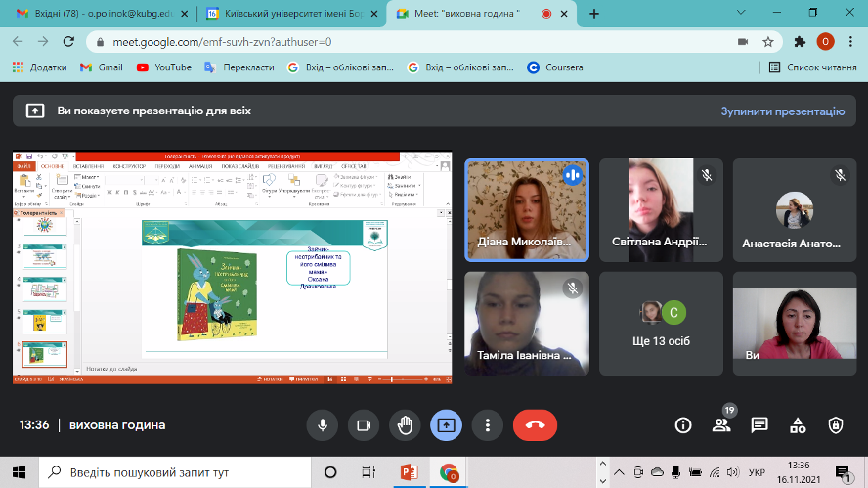This screenshot has width=868, height=488.
Task: Switch to Chrome on the taskbar
Action: click(449, 472)
